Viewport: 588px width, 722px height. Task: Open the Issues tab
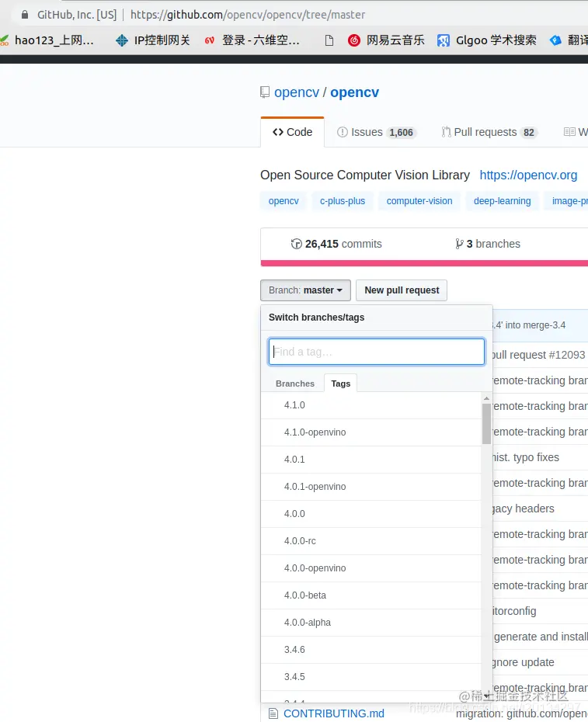(x=377, y=132)
